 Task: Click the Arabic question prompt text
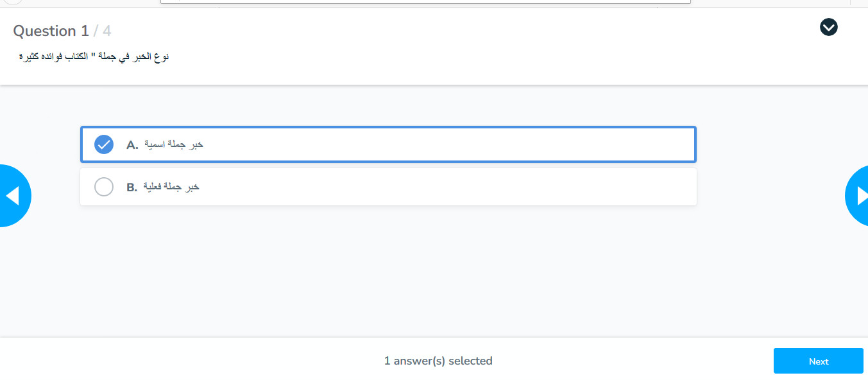point(94,56)
